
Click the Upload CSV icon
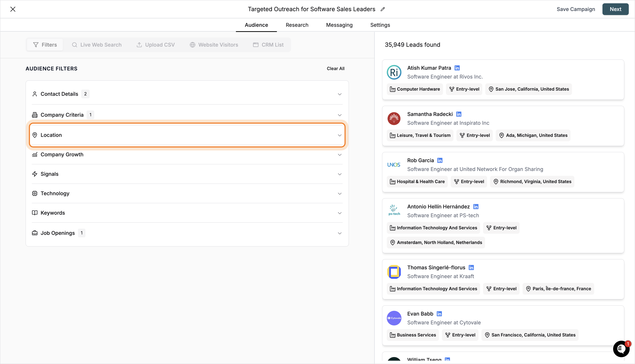pos(140,45)
